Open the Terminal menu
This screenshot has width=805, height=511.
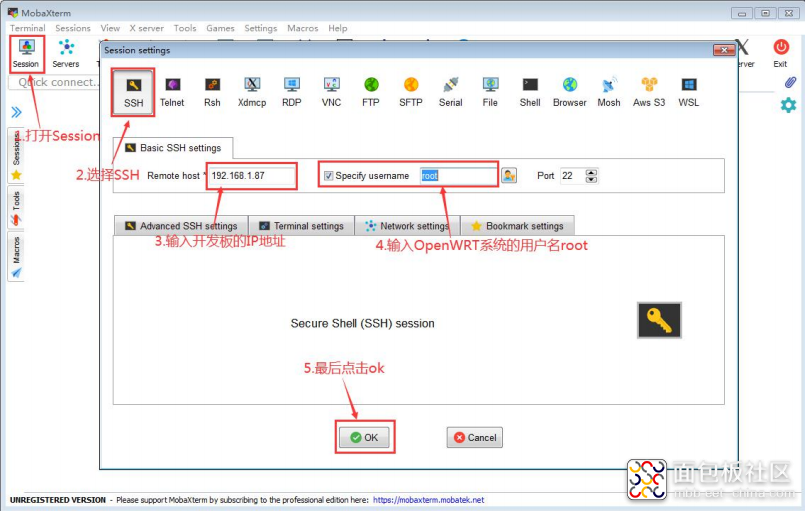[x=28, y=28]
